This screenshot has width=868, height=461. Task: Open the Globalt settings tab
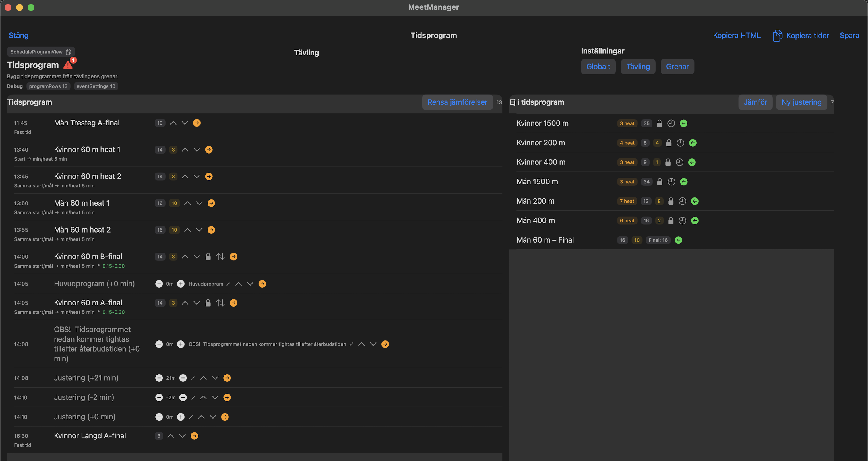pos(598,67)
